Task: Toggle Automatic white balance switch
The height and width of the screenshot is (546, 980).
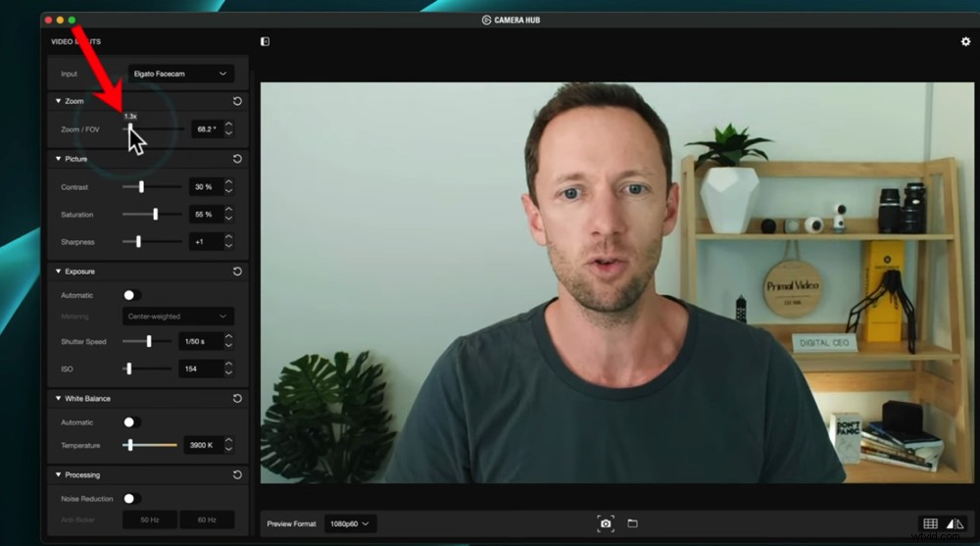Action: [x=131, y=422]
